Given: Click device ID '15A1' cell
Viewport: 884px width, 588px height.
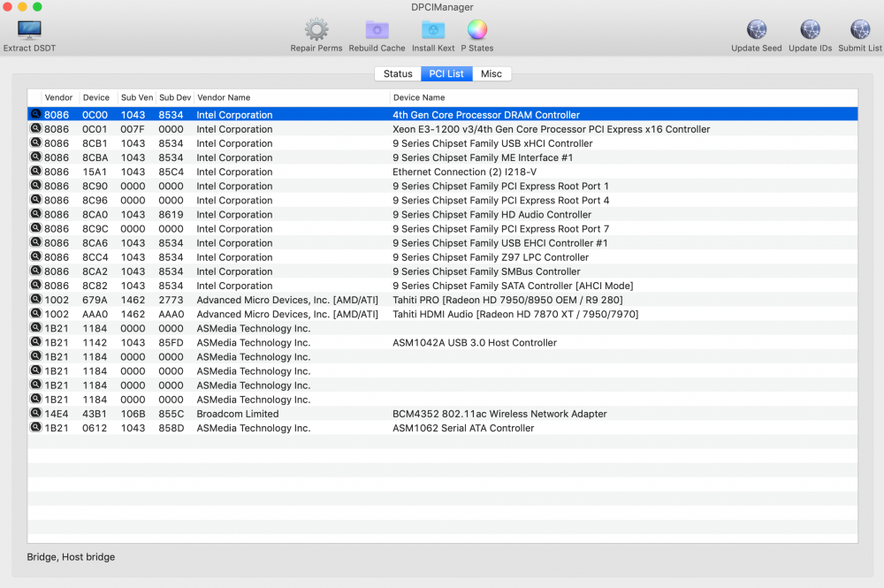Looking at the screenshot, I should 95,172.
